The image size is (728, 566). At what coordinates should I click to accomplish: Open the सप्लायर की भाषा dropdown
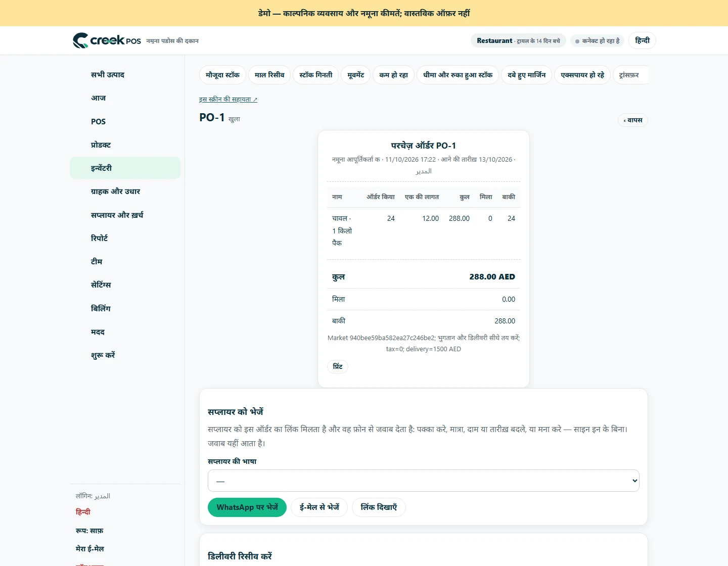[424, 481]
